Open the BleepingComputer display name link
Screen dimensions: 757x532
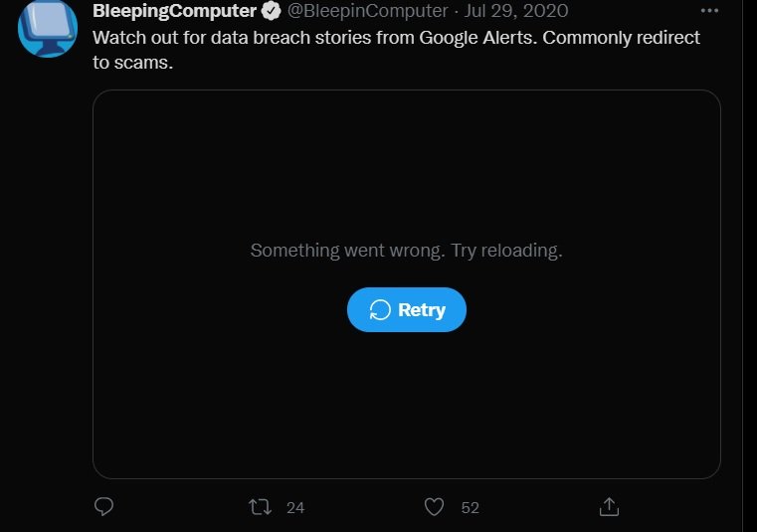(x=174, y=11)
